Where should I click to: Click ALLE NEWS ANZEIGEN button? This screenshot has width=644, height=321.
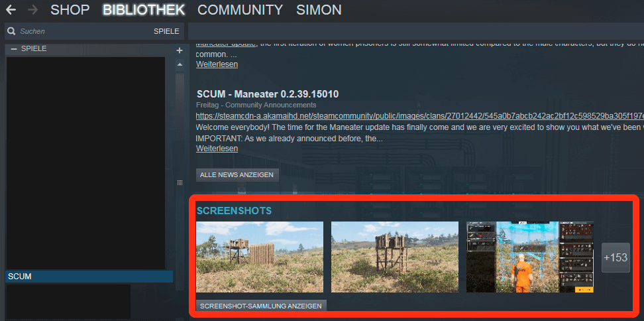237,174
